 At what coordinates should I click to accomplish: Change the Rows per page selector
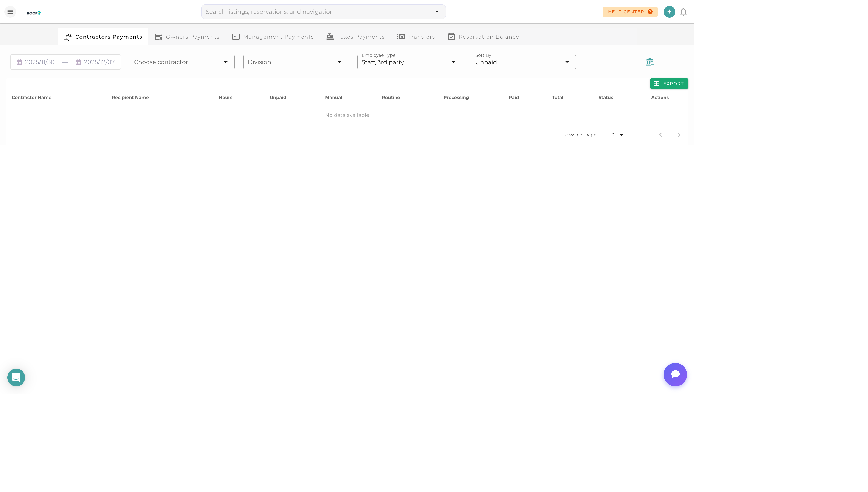tap(617, 135)
